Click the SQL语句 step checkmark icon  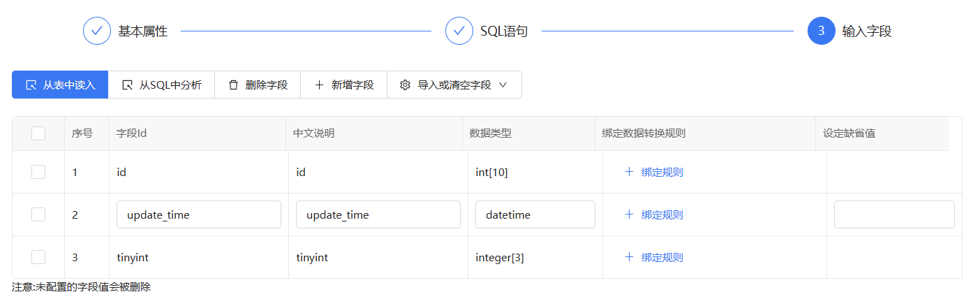(x=459, y=31)
